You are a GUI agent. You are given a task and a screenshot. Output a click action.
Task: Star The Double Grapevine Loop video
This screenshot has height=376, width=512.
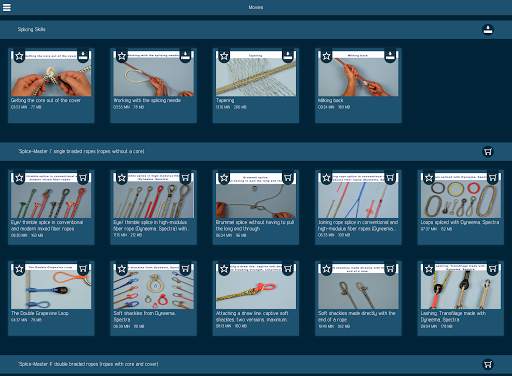pyautogui.click(x=19, y=269)
